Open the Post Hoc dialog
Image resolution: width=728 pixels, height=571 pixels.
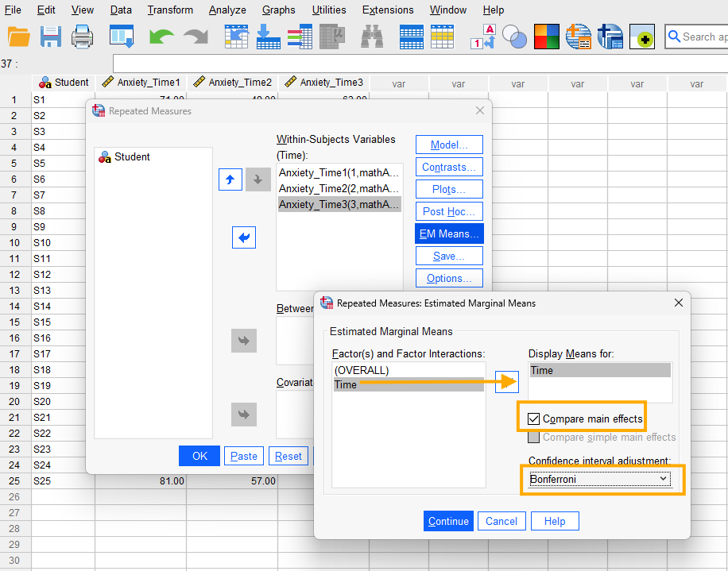point(448,211)
